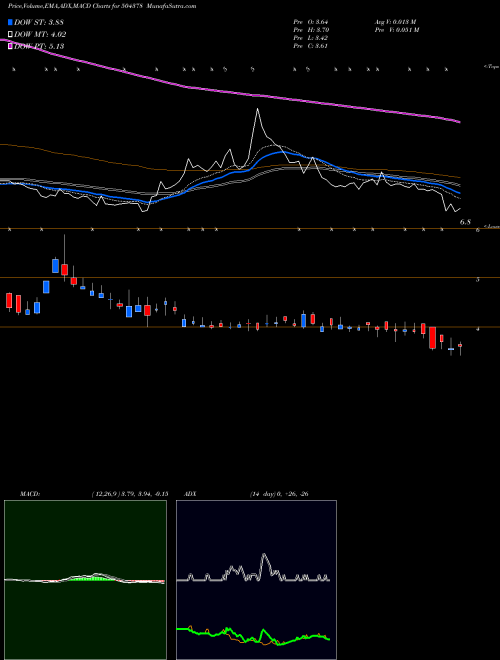Click the 'Pre L: 3.42' low value
The width and height of the screenshot is (500, 660).
(311, 38)
